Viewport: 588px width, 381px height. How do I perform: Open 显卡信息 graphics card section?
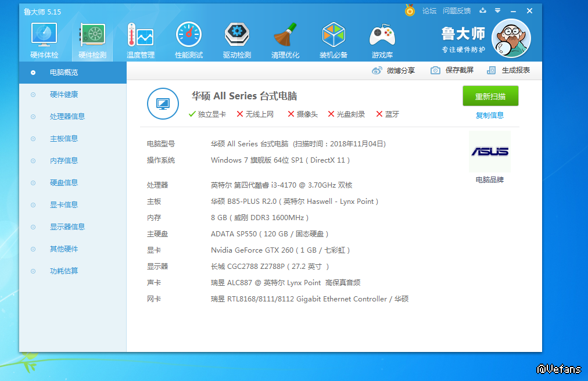point(63,204)
